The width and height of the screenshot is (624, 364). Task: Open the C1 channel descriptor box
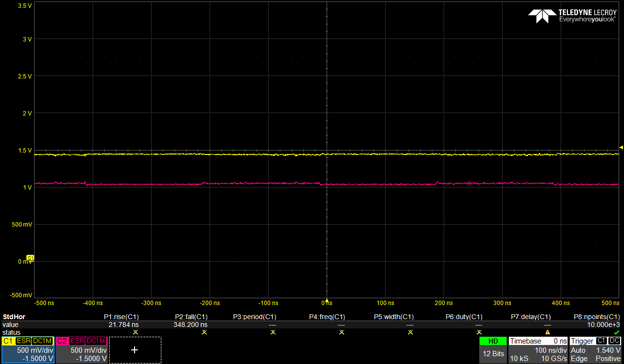coord(27,350)
